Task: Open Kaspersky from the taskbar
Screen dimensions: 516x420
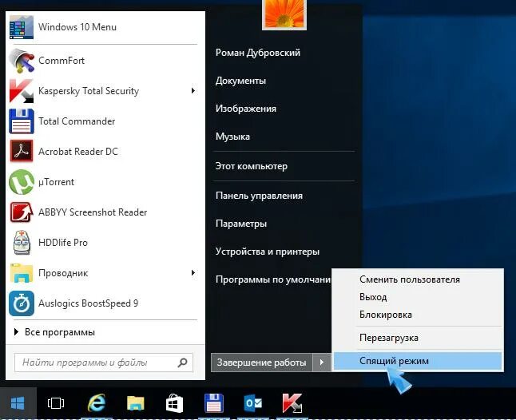Action: coord(292,403)
